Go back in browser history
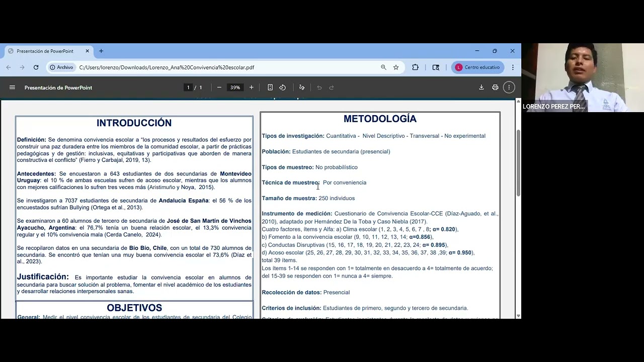Image resolution: width=644 pixels, height=362 pixels. point(9,67)
